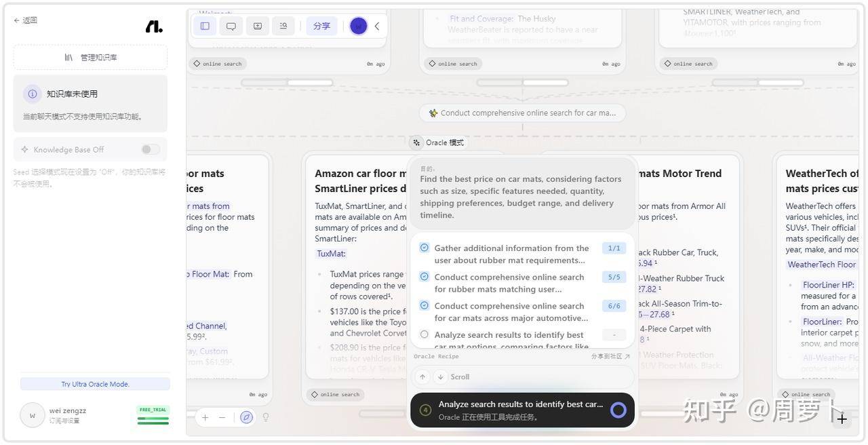Go back using the 返回 link
This screenshot has width=868, height=445.
point(26,20)
